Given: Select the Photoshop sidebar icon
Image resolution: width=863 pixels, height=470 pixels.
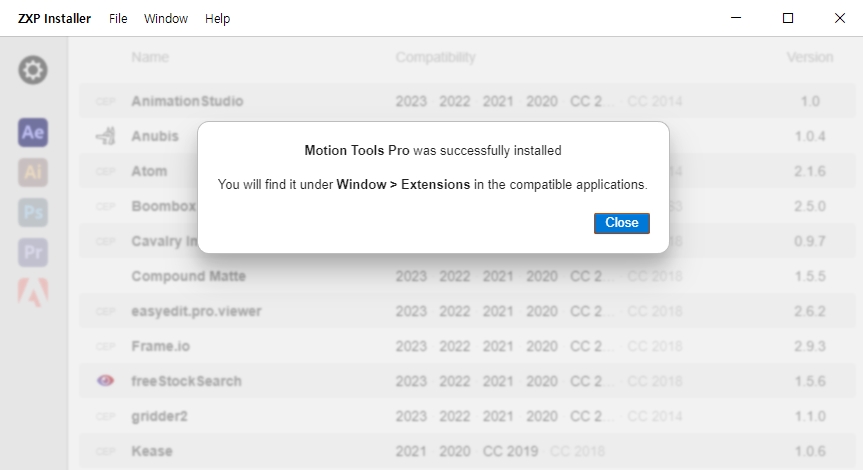Looking at the screenshot, I should click(33, 212).
